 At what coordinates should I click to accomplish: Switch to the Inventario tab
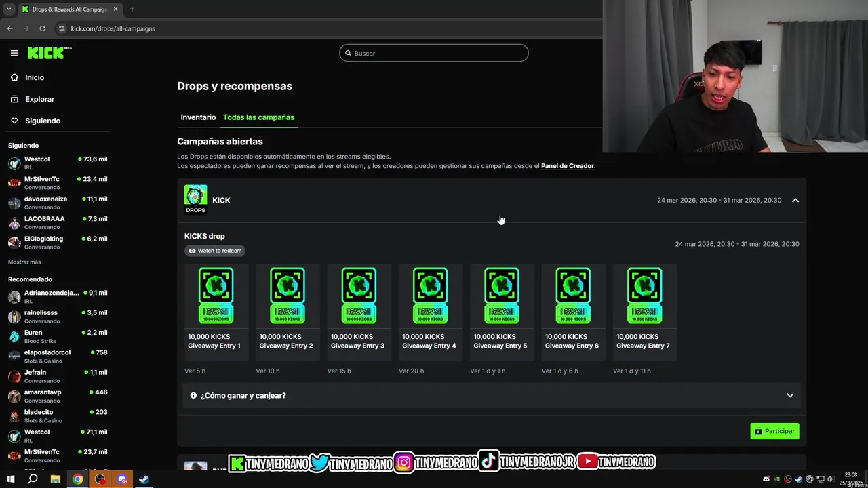pos(198,117)
